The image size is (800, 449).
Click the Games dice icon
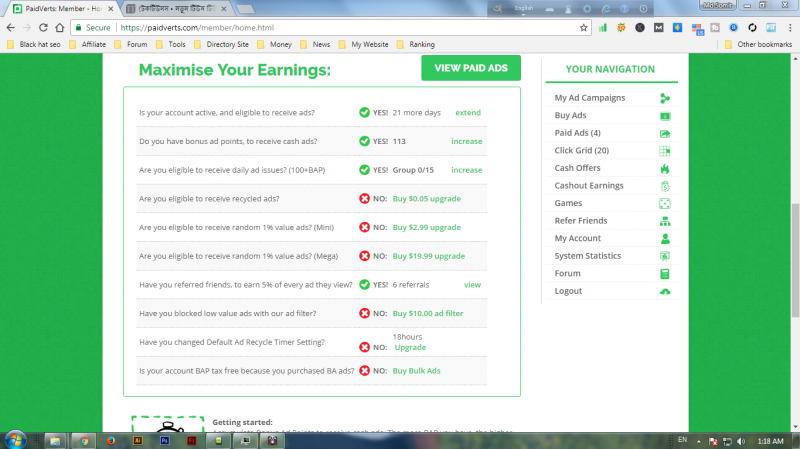coord(665,204)
